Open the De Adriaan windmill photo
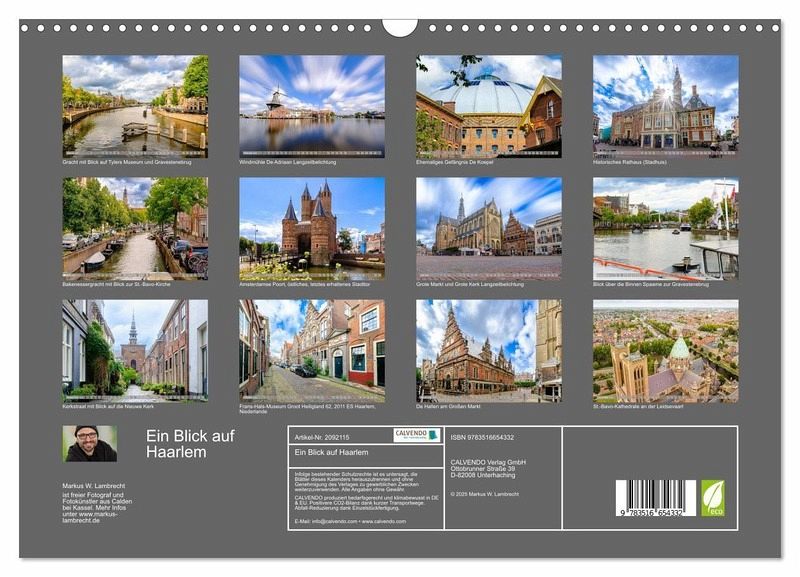 click(312, 107)
